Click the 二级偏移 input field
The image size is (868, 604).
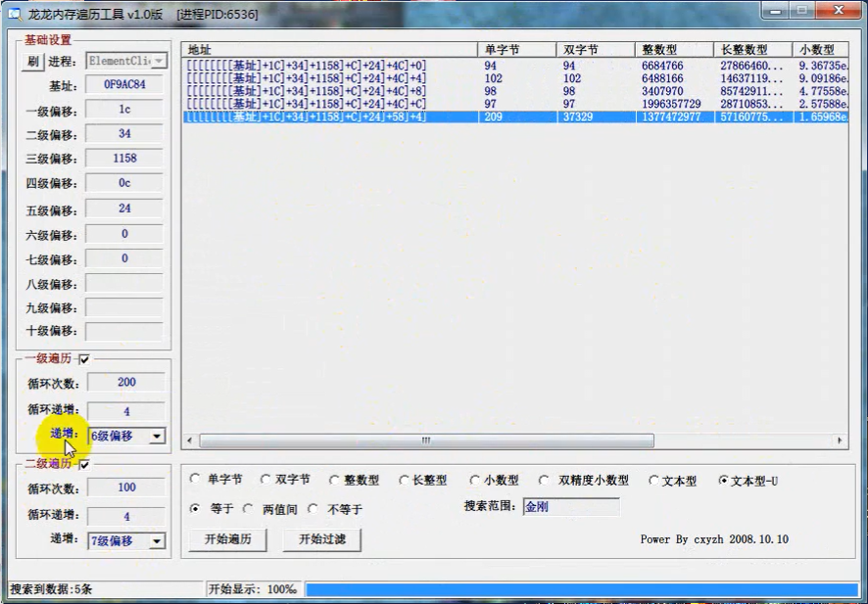click(x=124, y=134)
